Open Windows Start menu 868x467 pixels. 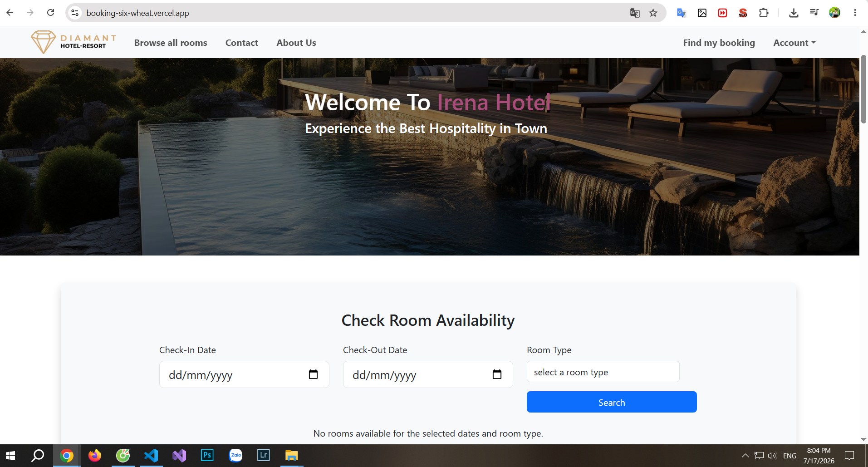10,455
